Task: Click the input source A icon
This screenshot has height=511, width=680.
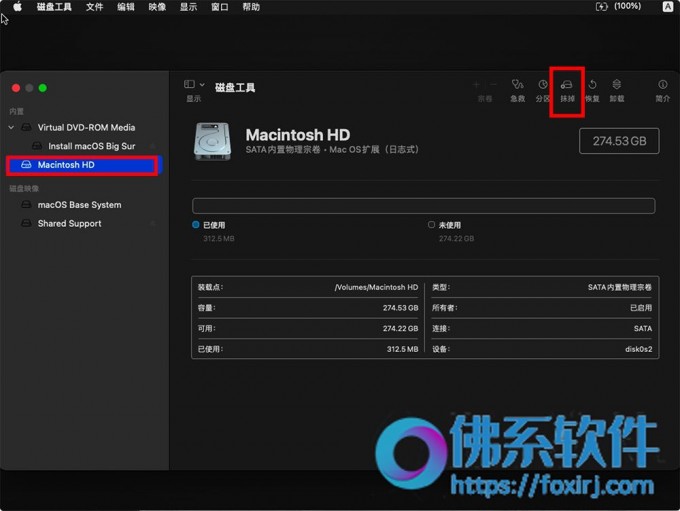Action: (x=668, y=7)
